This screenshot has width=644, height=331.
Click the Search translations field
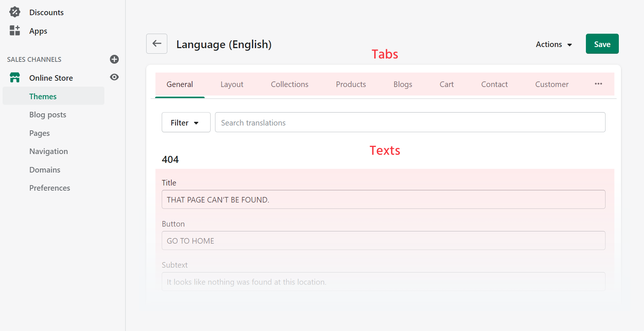click(x=410, y=123)
